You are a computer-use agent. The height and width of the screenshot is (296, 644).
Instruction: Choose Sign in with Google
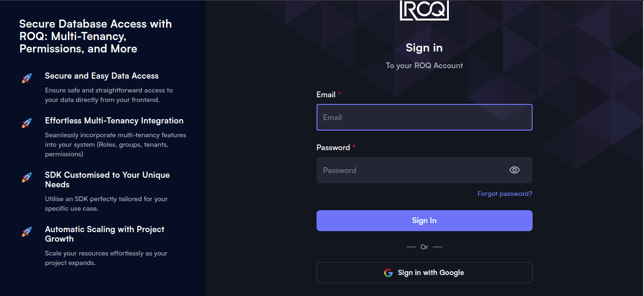click(x=424, y=273)
